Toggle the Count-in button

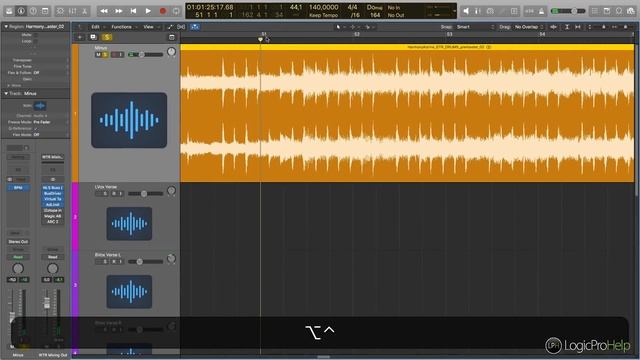(x=529, y=11)
